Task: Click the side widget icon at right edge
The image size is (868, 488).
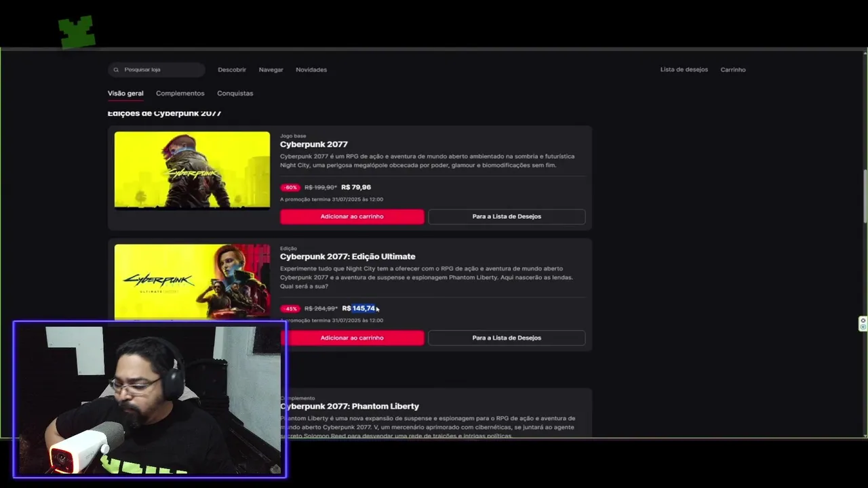Action: (863, 323)
